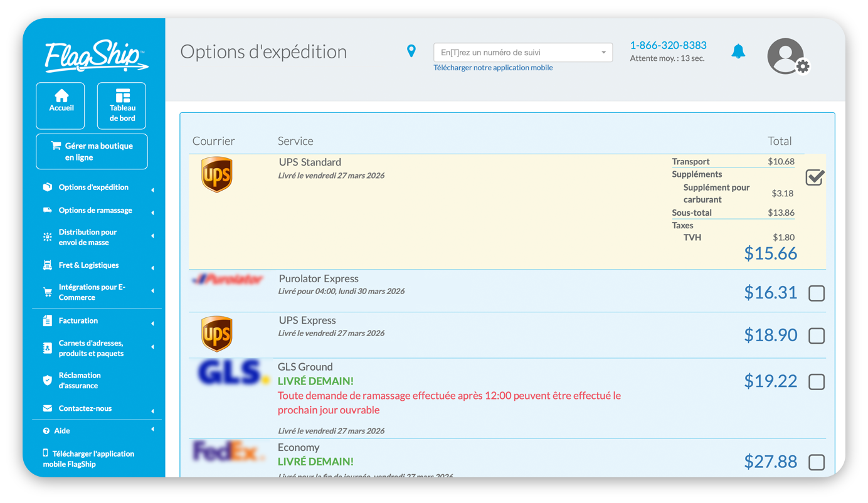Click the Carnets d'adresses book icon
The height and width of the screenshot is (503, 868).
[48, 348]
